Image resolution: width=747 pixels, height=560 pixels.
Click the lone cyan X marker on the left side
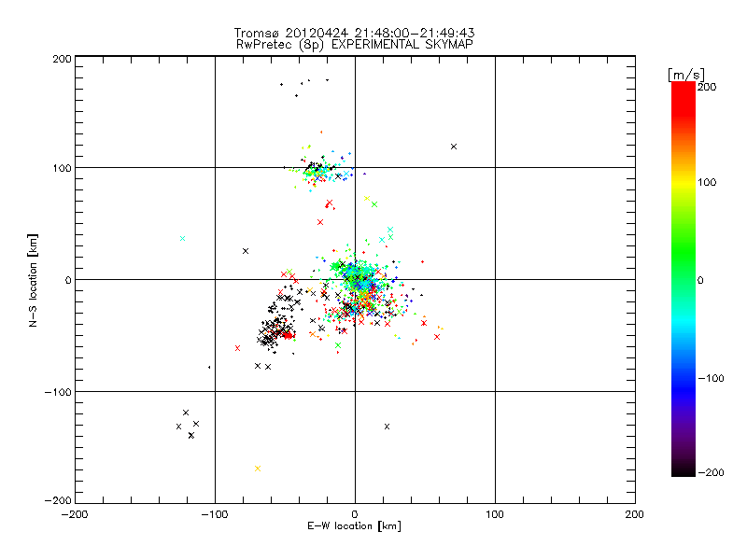(182, 239)
